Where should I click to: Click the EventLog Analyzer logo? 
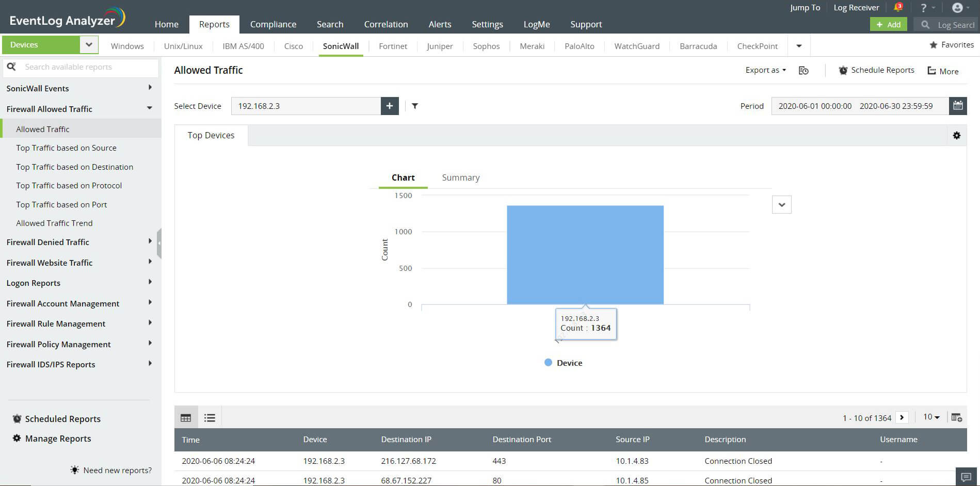pyautogui.click(x=67, y=18)
